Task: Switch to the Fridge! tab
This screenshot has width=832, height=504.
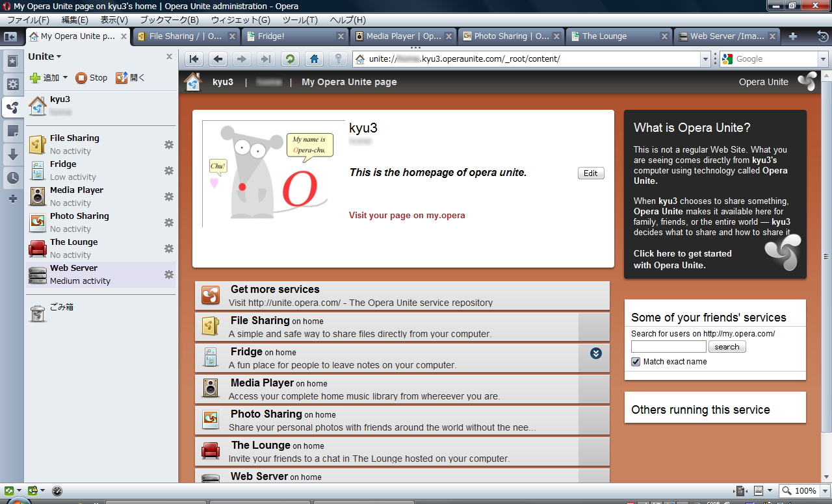Action: [x=296, y=36]
